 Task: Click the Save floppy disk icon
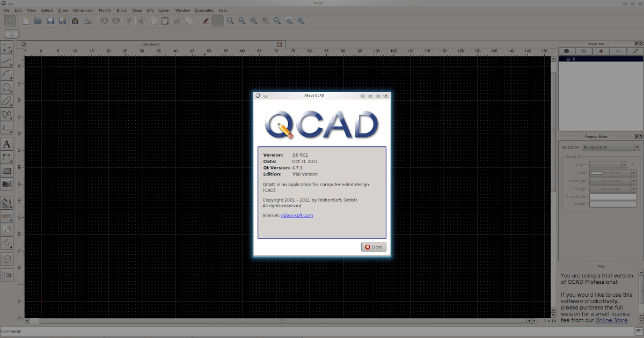(x=50, y=21)
